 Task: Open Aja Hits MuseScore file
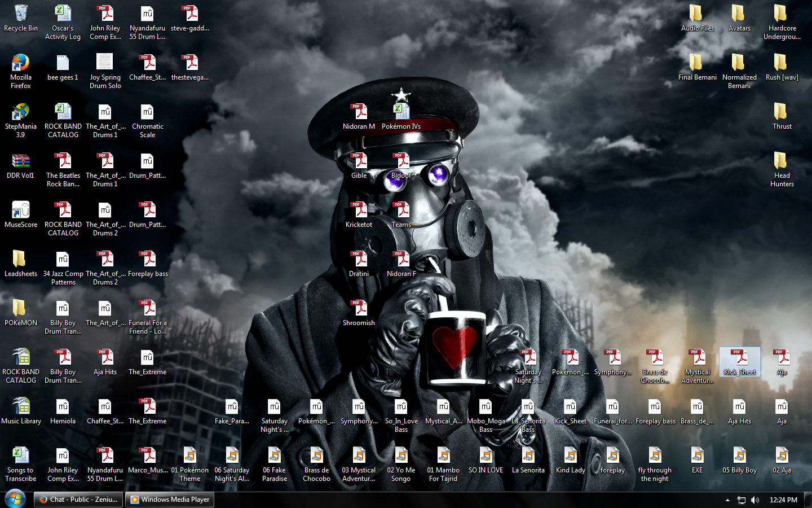pyautogui.click(x=739, y=411)
